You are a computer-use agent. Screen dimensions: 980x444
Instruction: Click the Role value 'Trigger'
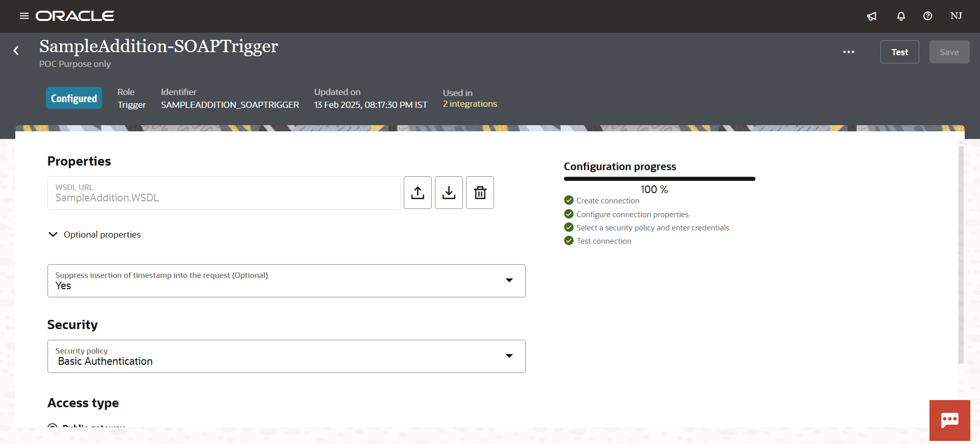pos(132,105)
